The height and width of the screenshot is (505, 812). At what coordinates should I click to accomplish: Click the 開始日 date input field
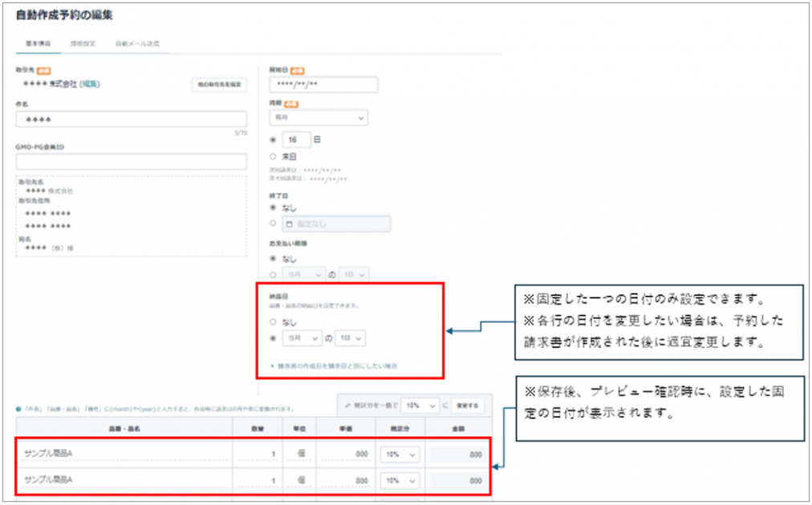(x=323, y=84)
